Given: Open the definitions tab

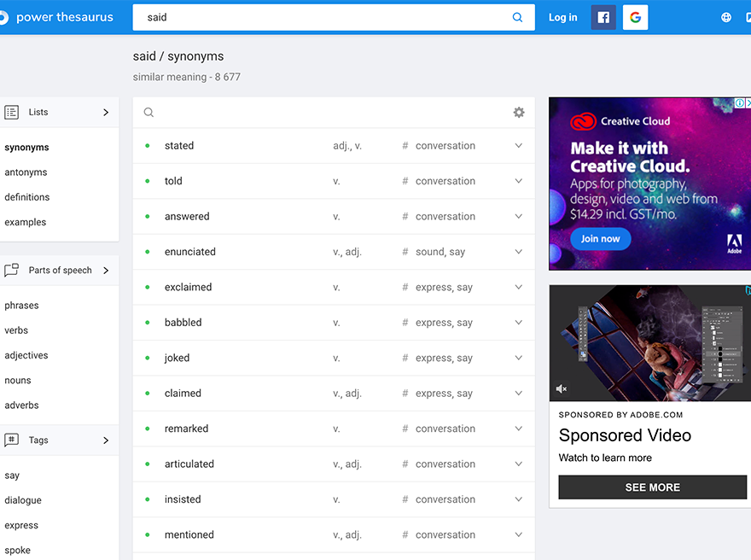Looking at the screenshot, I should coord(26,197).
